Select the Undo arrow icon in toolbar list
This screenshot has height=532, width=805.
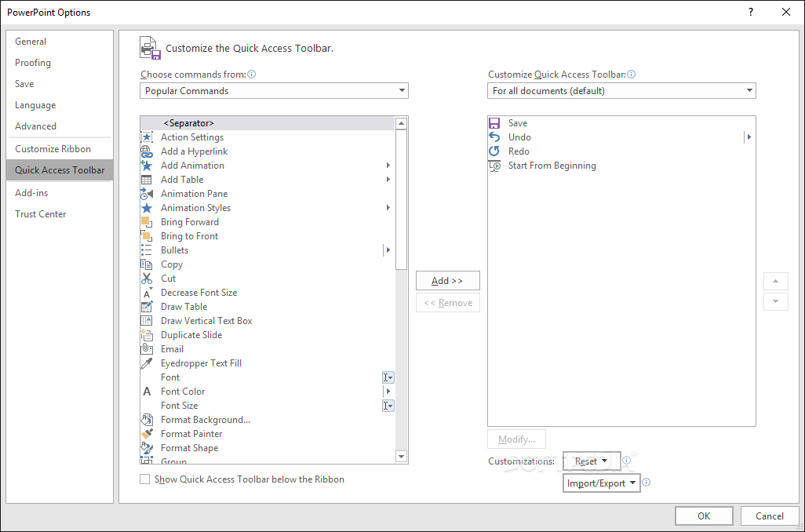tap(494, 137)
